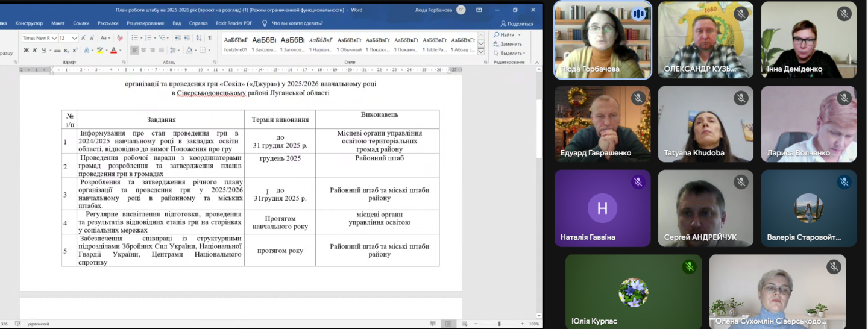The height and width of the screenshot is (329, 868).
Task: Justify the text
Action: (162, 50)
